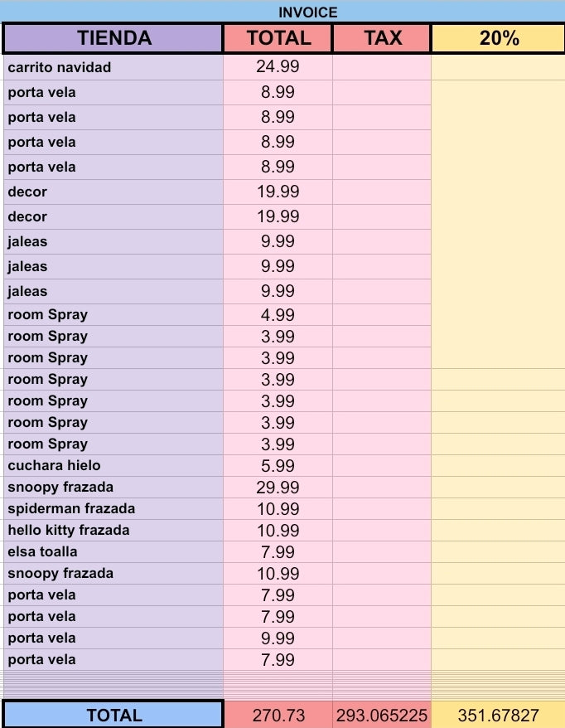Select the 270.73 total sum cell
The height and width of the screenshot is (728, 565).
278,715
